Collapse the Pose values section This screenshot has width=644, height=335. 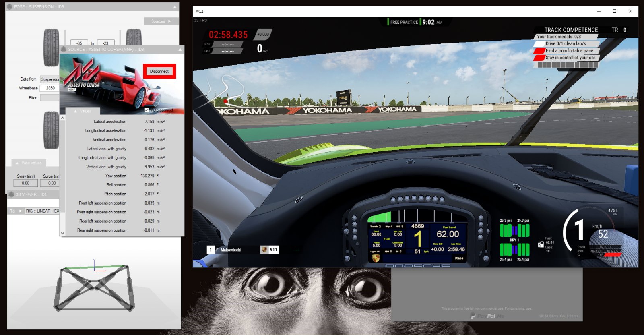[29, 163]
